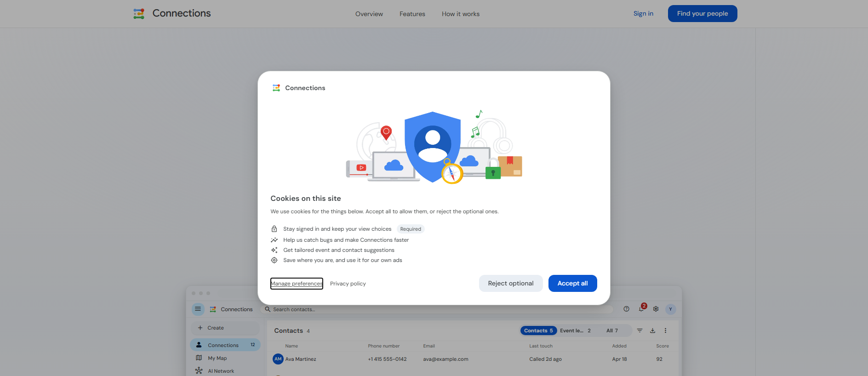Focus the Search contacts field
The image size is (868, 376).
[x=437, y=309]
